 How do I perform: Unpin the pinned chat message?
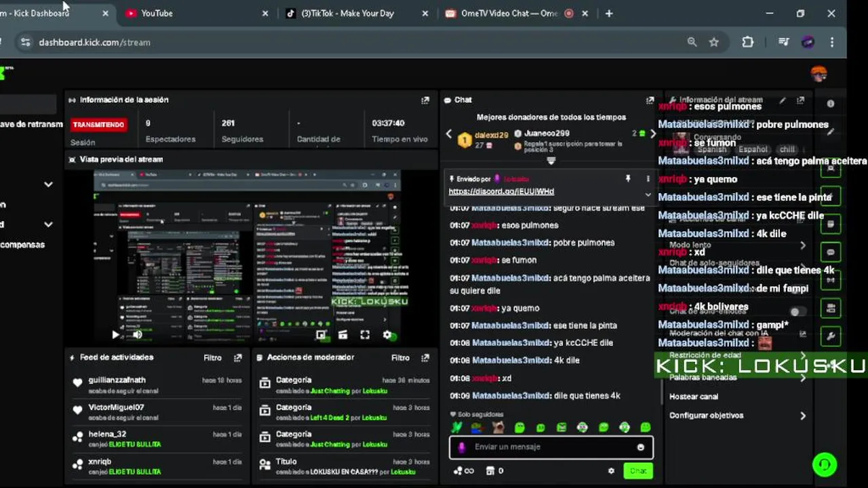coord(628,178)
